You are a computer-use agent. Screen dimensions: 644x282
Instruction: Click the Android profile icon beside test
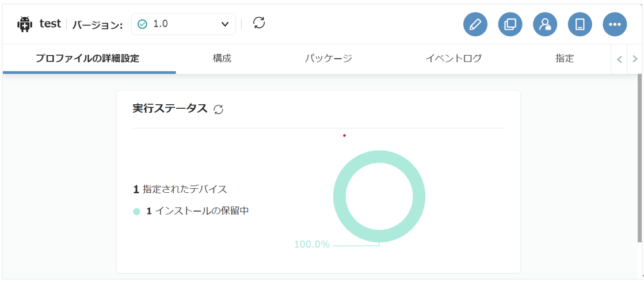click(25, 24)
